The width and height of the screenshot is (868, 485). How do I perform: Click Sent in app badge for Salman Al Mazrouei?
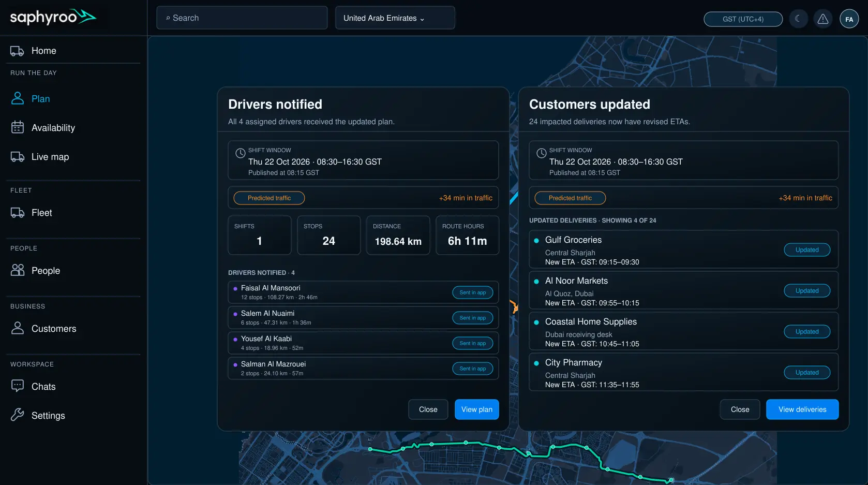pos(473,369)
